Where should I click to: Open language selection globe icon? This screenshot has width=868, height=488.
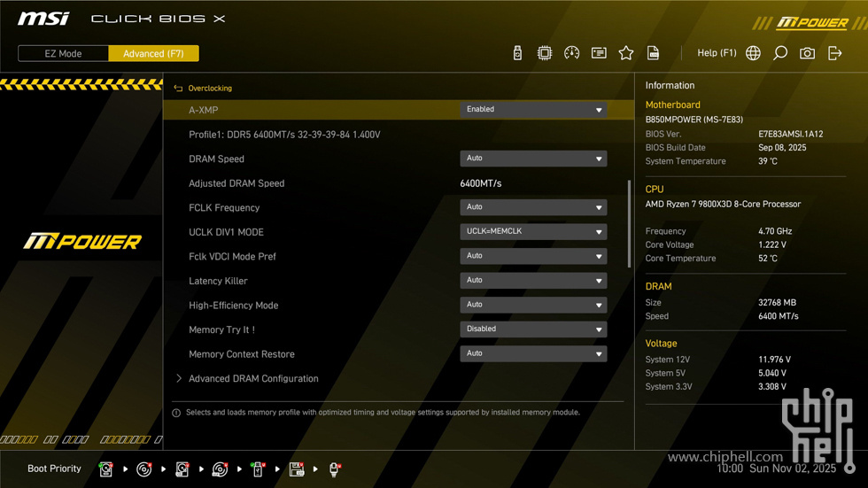point(753,53)
